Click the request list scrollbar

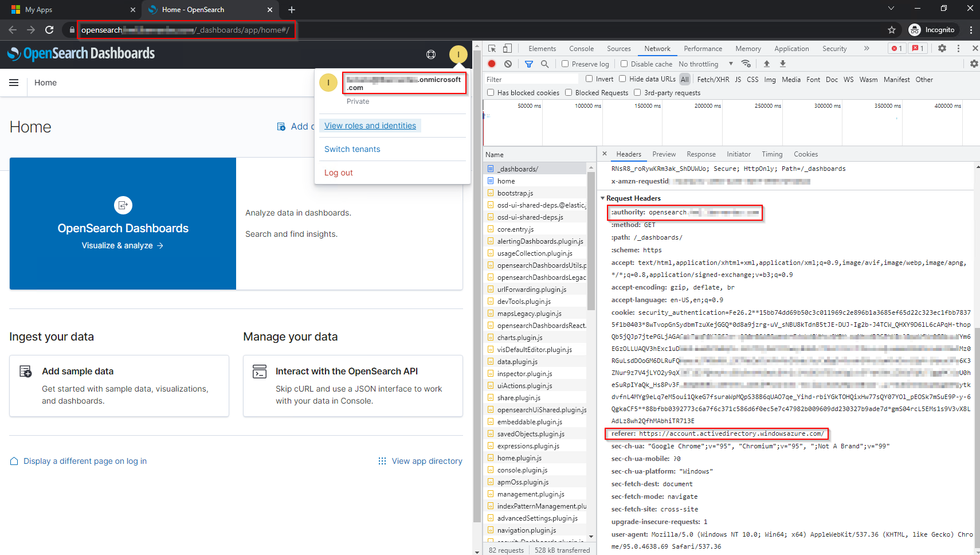(x=591, y=241)
